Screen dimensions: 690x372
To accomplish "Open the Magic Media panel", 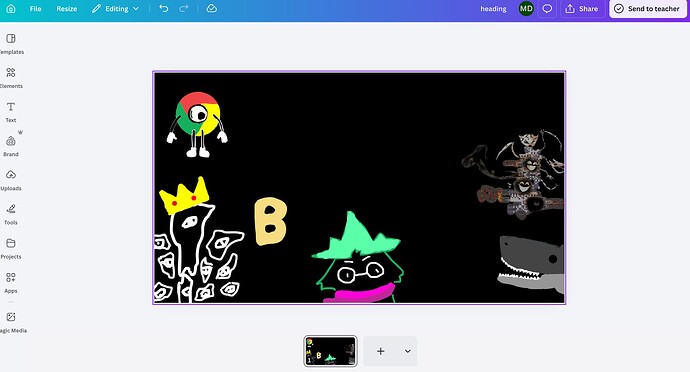I will click(x=12, y=323).
